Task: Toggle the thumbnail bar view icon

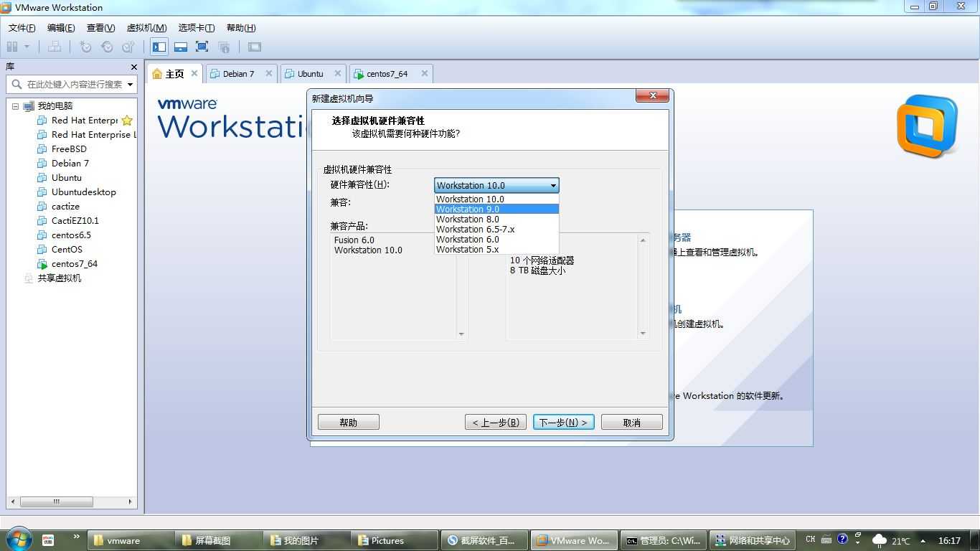Action: [181, 47]
